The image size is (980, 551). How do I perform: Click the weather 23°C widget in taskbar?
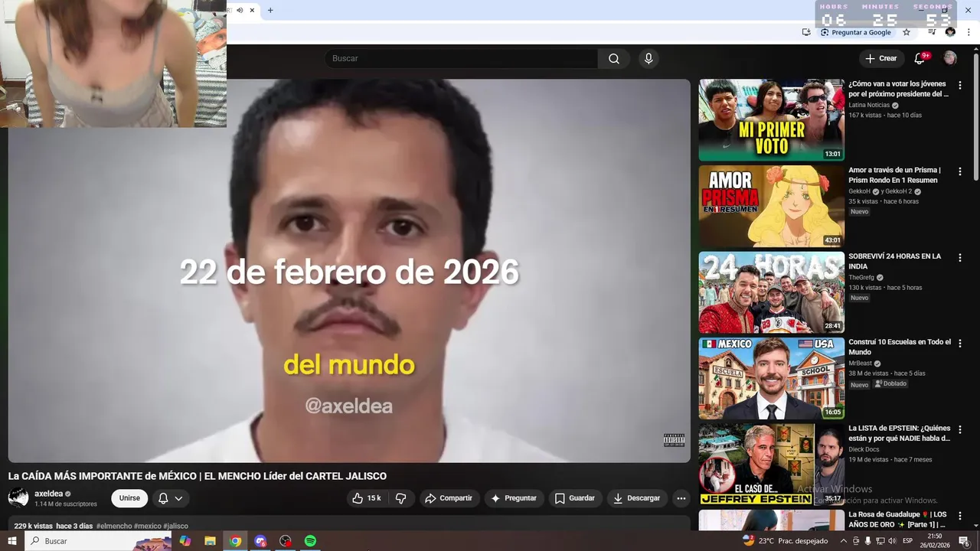tap(786, 541)
